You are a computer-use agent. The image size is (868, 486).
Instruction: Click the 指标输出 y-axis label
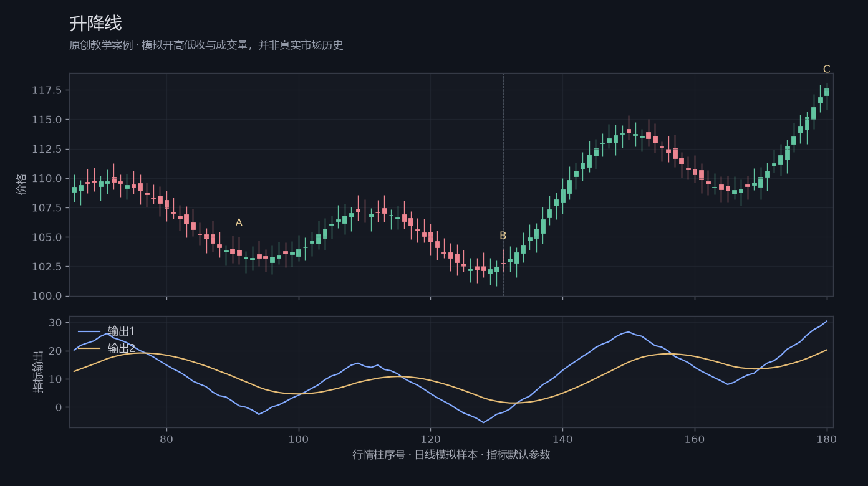point(38,372)
